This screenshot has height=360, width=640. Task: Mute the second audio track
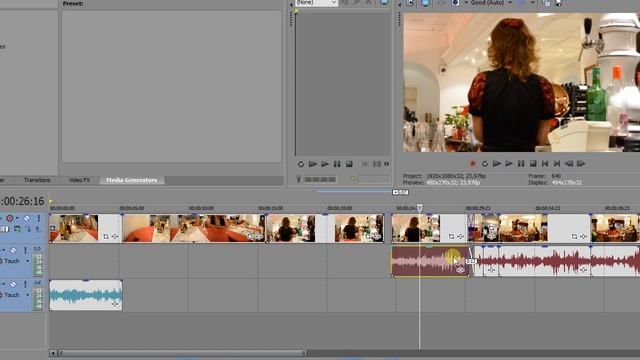(x=13, y=284)
